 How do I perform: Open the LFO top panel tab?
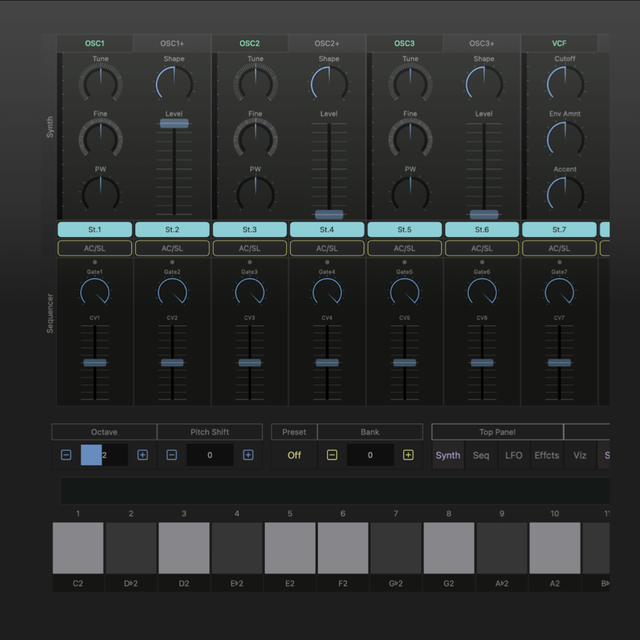pos(513,455)
